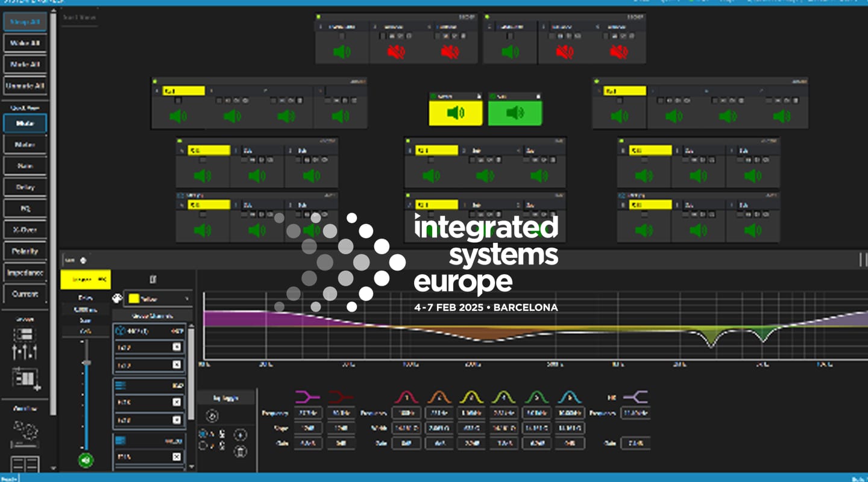Remove second channel with its X box
868x482 pixels.
(177, 365)
